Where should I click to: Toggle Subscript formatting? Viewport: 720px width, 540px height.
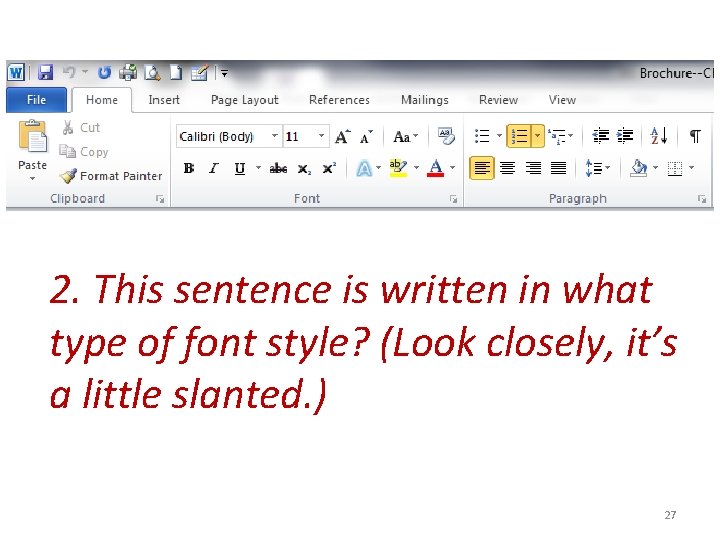tap(304, 169)
